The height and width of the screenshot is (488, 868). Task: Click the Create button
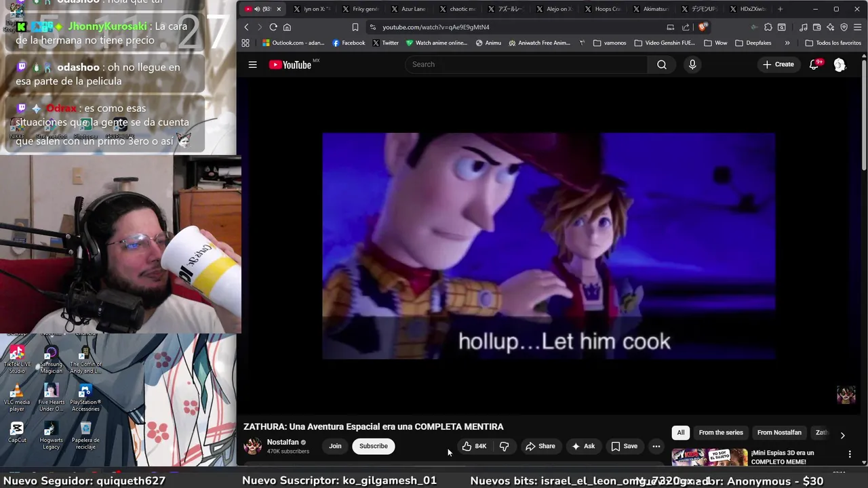tap(778, 64)
